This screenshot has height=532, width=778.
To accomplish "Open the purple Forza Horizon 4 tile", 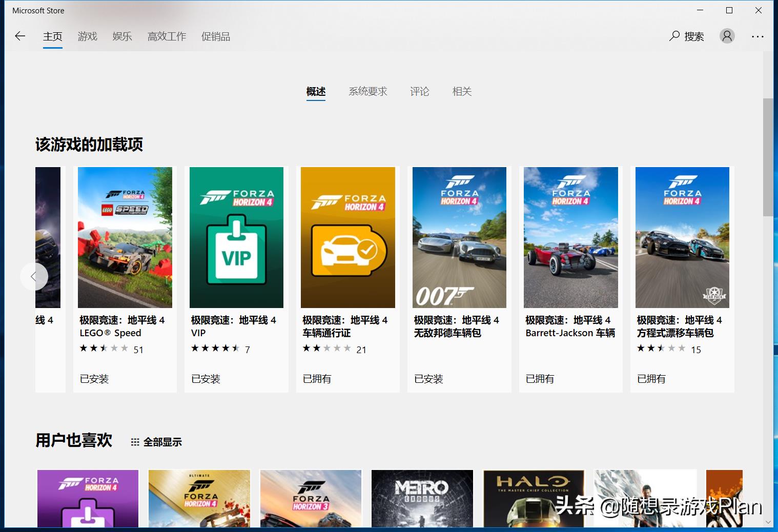I will click(88, 499).
